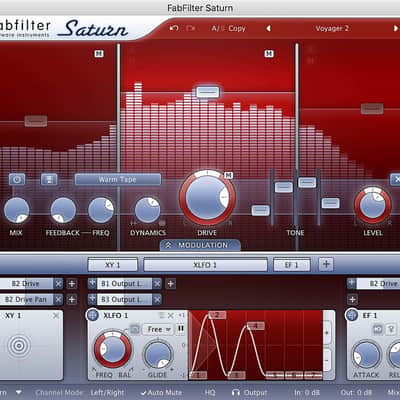Click the M badge on the left band
The image size is (400, 400).
coord(99,53)
